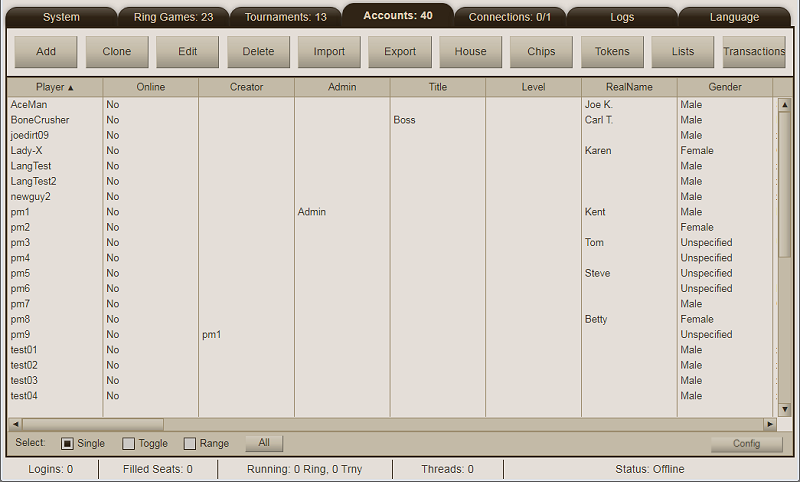Sort table by Gender column header
Image resolution: width=800 pixels, height=482 pixels.
725,87
